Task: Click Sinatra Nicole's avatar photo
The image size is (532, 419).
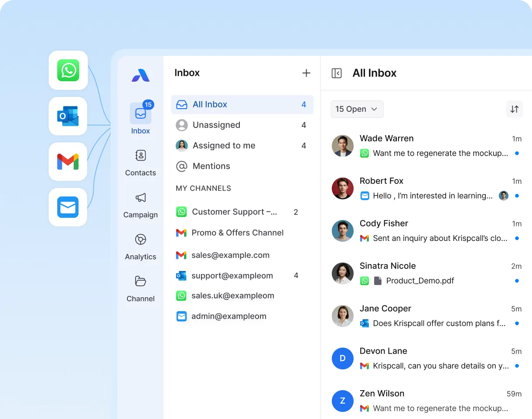Action: [x=342, y=273]
